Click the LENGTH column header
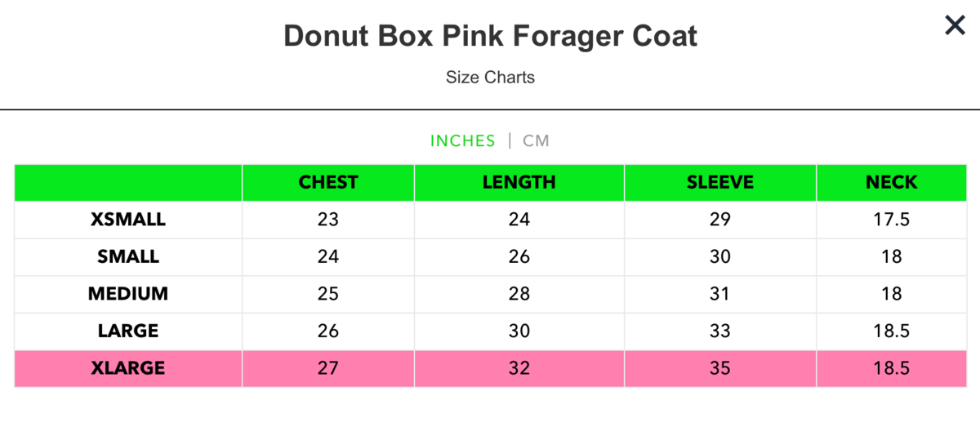This screenshot has width=980, height=445. point(519,182)
